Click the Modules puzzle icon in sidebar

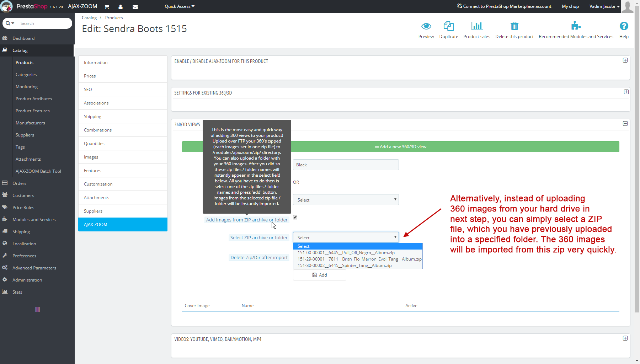click(5, 219)
